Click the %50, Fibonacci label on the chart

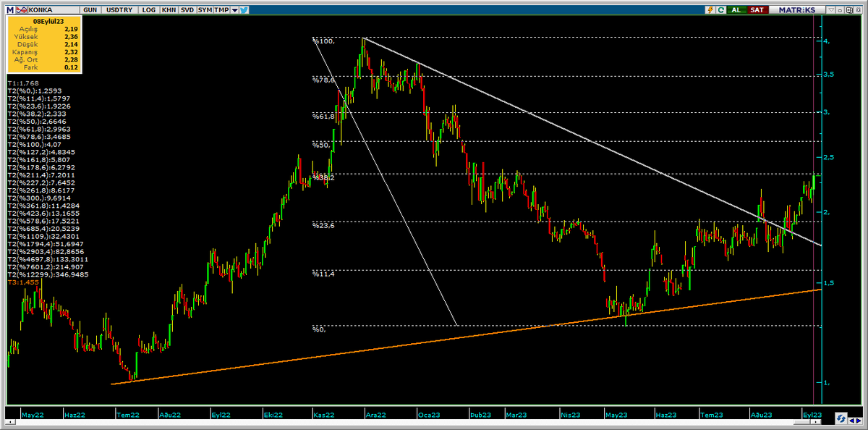(321, 145)
